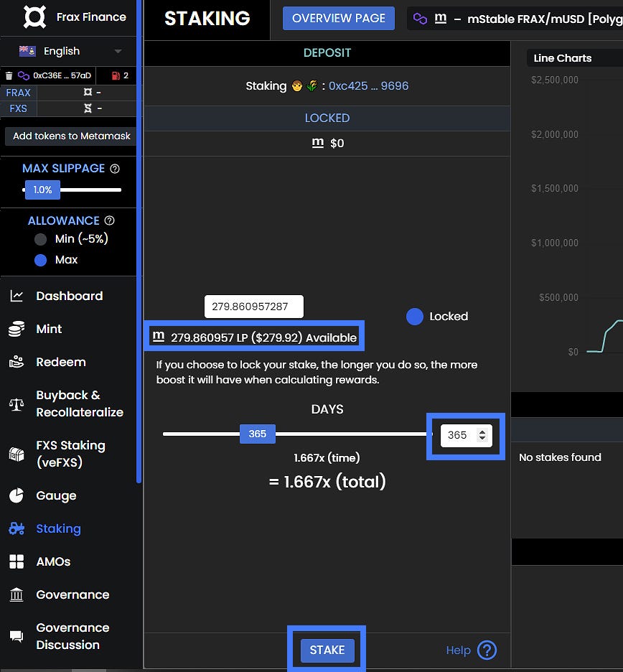Click the Overview Page button
Image resolution: width=623 pixels, height=672 pixels.
pos(339,19)
